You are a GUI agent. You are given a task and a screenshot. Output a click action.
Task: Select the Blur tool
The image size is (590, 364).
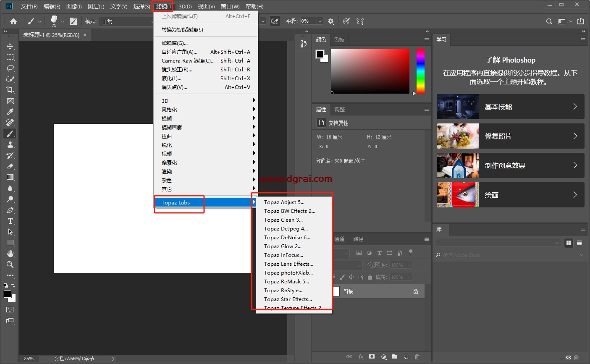pyautogui.click(x=10, y=188)
